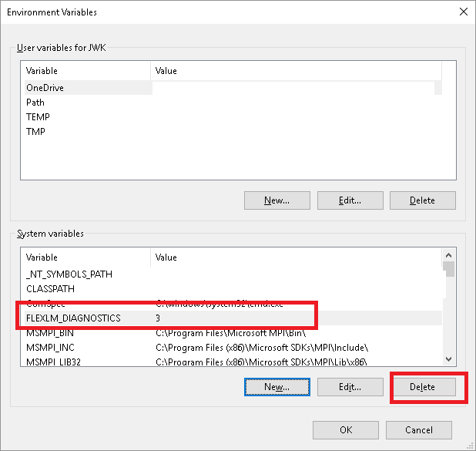Click Delete button under user variables
Screen dimensions: 476x451
tap(422, 200)
